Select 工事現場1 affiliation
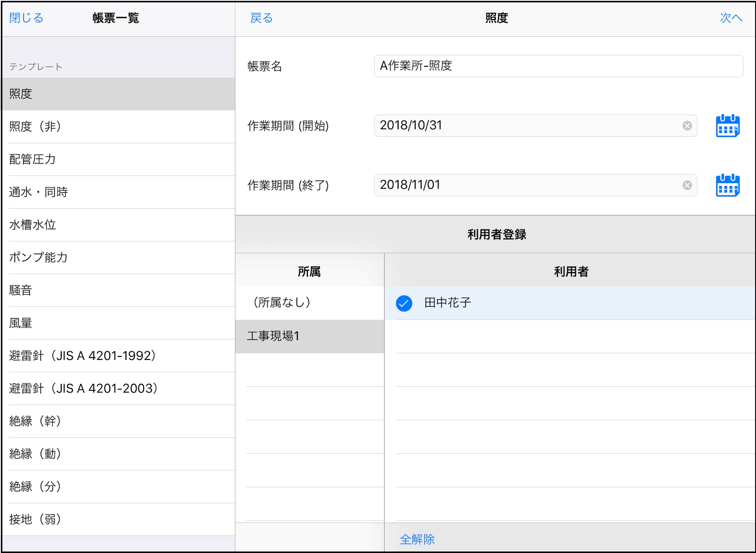This screenshot has height=553, width=756. point(309,336)
